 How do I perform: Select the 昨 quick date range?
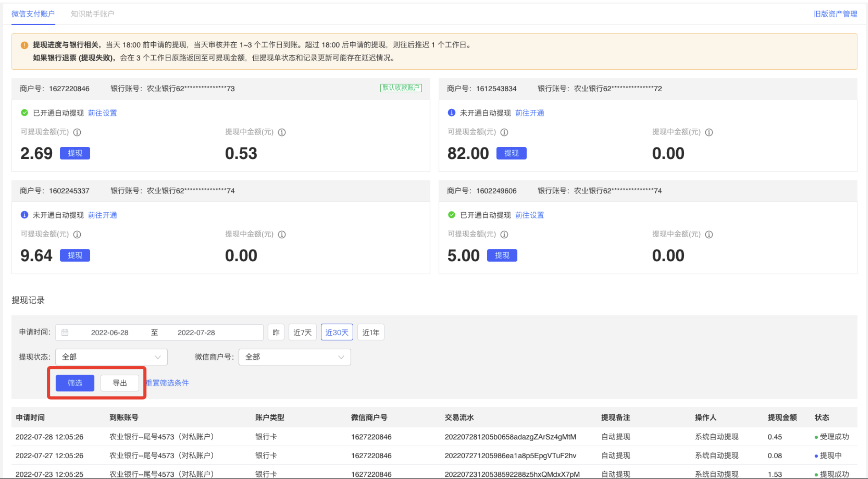tap(276, 332)
